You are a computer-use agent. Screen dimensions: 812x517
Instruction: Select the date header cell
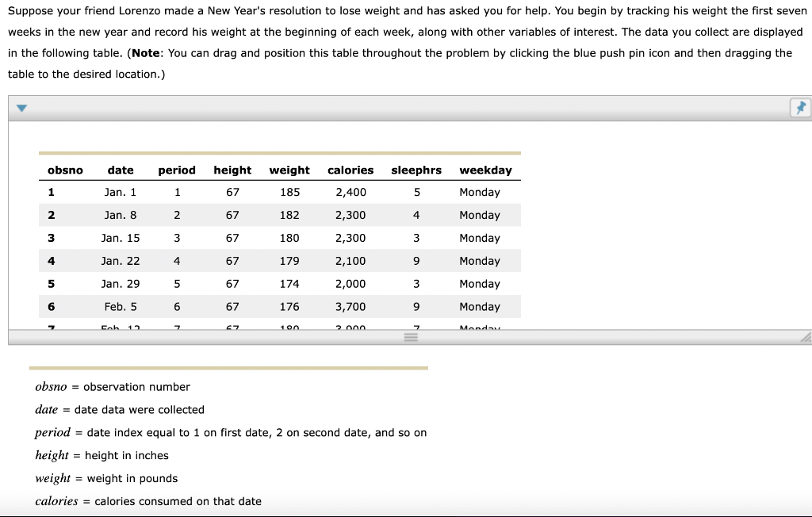point(121,170)
